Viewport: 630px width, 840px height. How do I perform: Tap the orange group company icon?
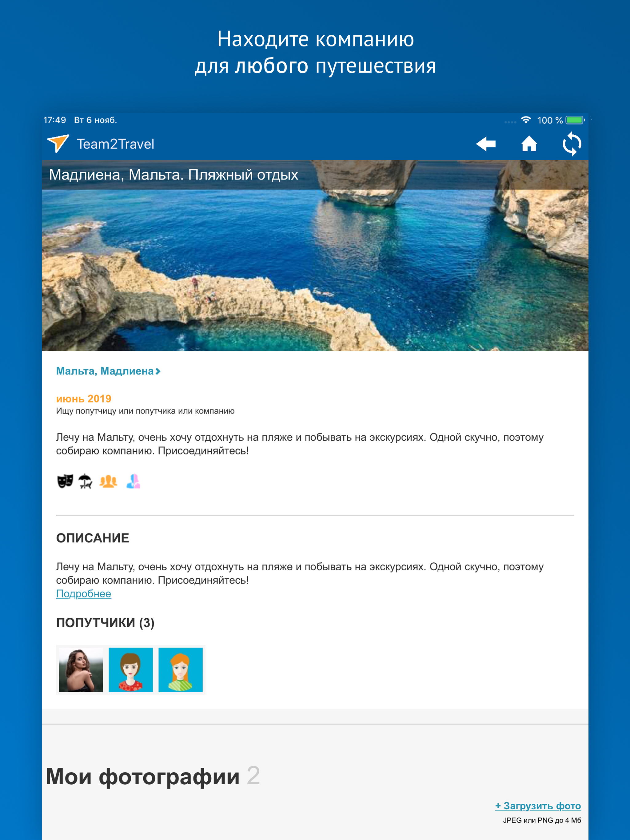(x=108, y=481)
